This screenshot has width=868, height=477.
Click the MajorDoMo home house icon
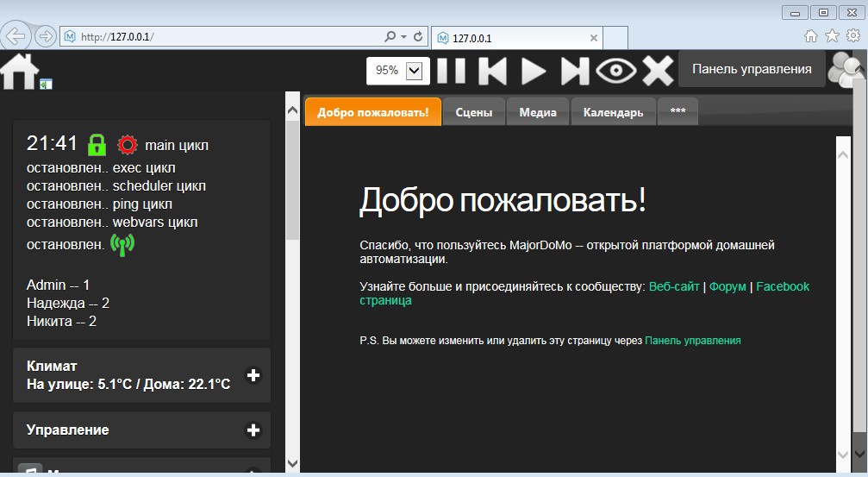[20, 71]
